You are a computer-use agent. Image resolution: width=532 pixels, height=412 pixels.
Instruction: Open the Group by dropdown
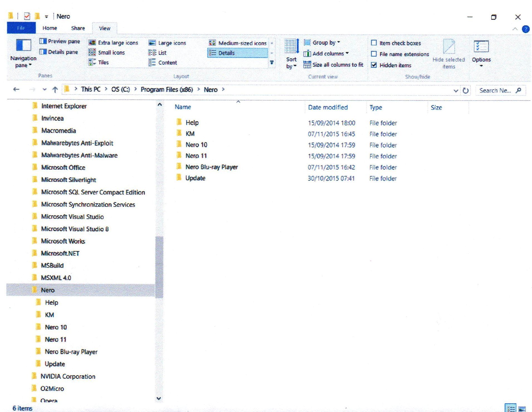(x=322, y=43)
